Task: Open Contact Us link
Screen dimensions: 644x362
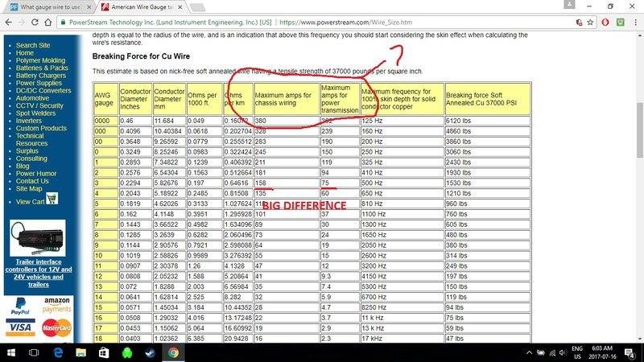Action: coord(32,181)
